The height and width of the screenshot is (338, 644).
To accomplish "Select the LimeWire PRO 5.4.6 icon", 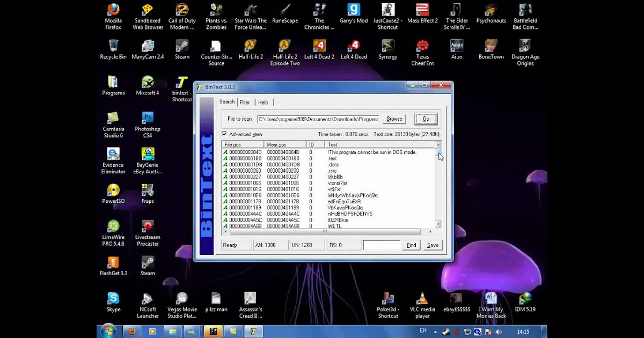I will click(113, 233).
